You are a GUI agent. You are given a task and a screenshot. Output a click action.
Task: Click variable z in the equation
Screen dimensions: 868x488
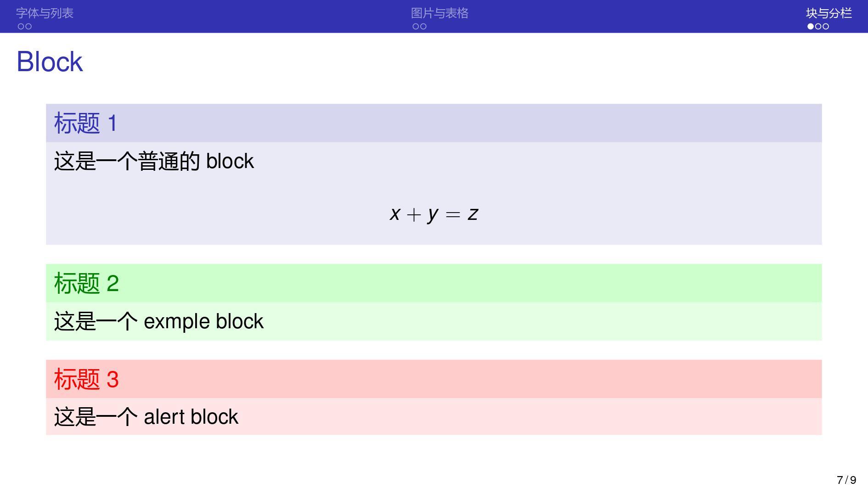(473, 213)
